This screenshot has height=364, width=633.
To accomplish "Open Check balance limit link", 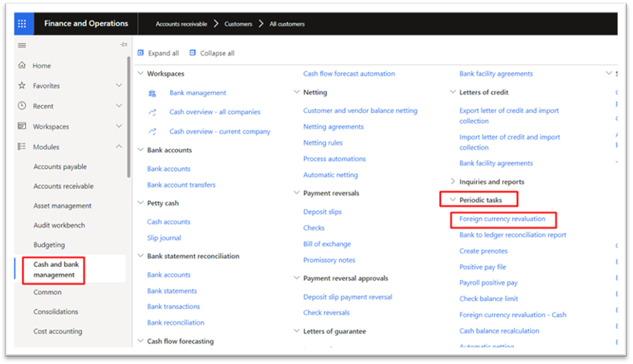I will [489, 299].
